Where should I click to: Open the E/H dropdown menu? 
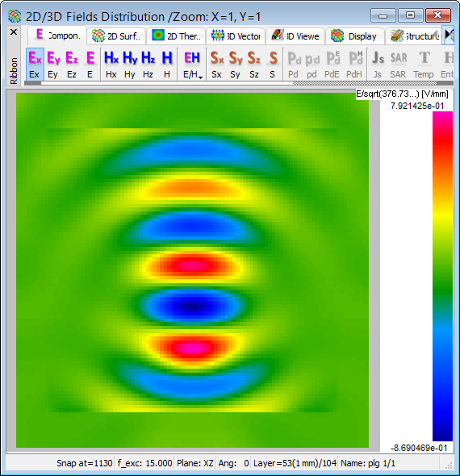[192, 65]
